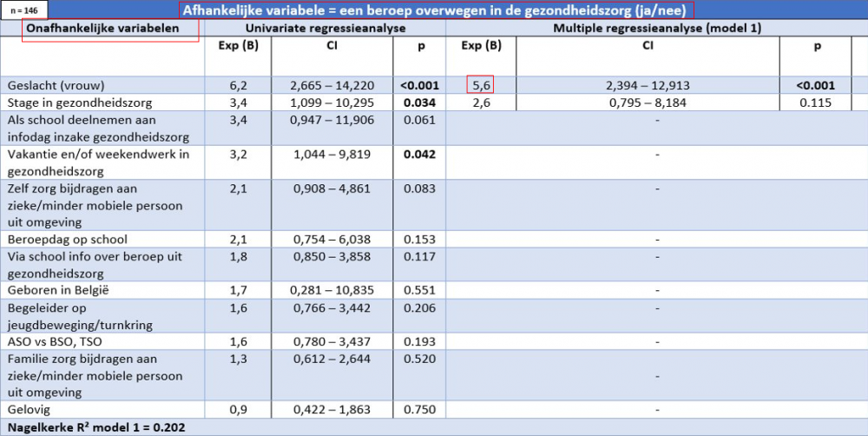Select 'Als school deelnemen aan infodag' label
The height and width of the screenshot is (436, 868).
click(x=98, y=129)
